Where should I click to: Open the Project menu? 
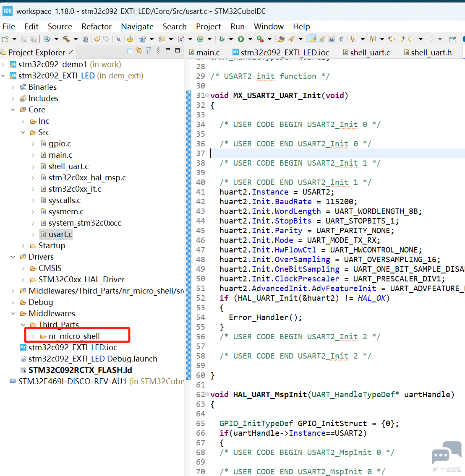tap(208, 27)
